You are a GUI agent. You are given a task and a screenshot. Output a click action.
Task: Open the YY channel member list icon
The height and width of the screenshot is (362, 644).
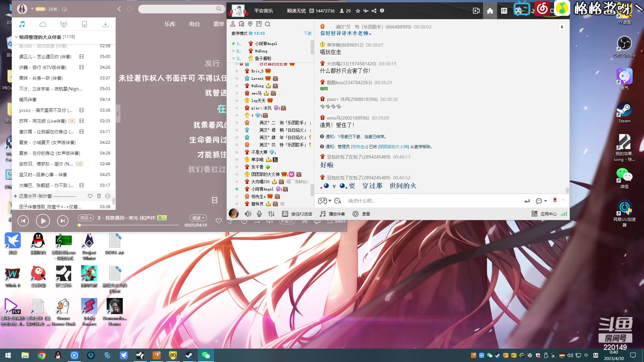(x=233, y=24)
